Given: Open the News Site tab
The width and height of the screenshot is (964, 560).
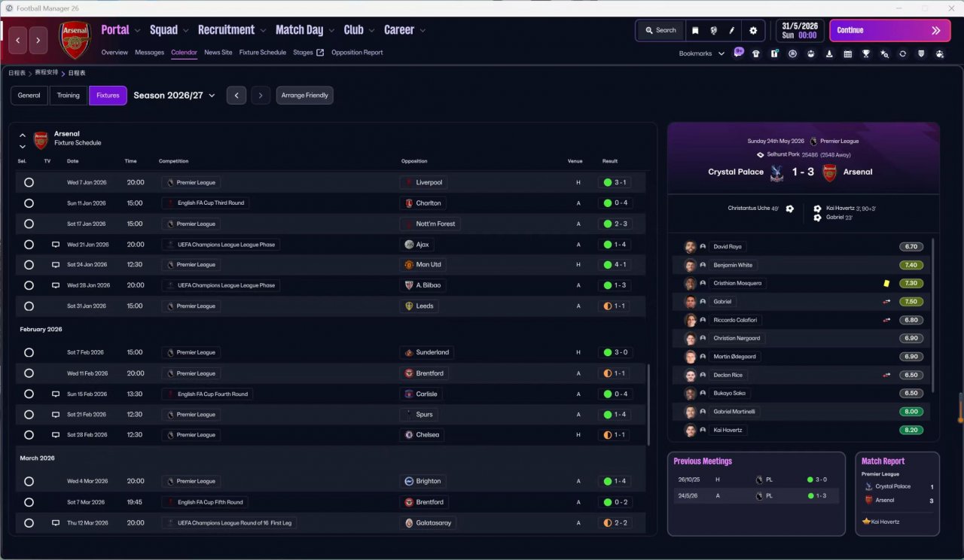Looking at the screenshot, I should point(218,53).
